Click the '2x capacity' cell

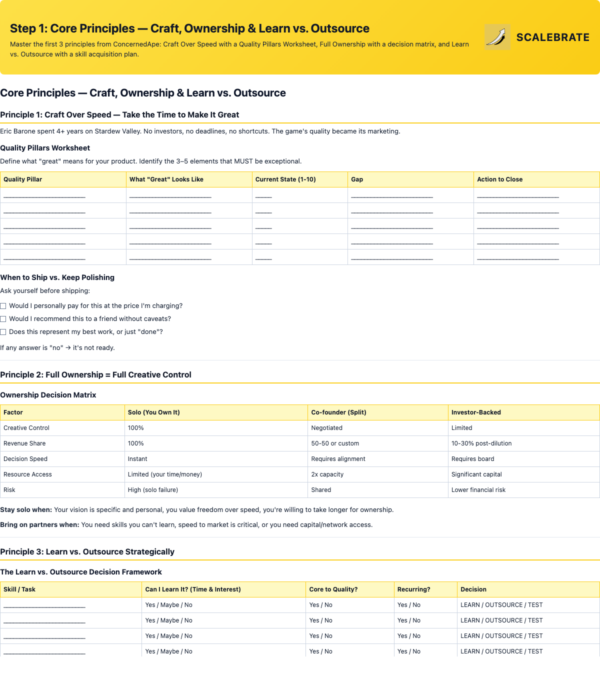point(378,474)
